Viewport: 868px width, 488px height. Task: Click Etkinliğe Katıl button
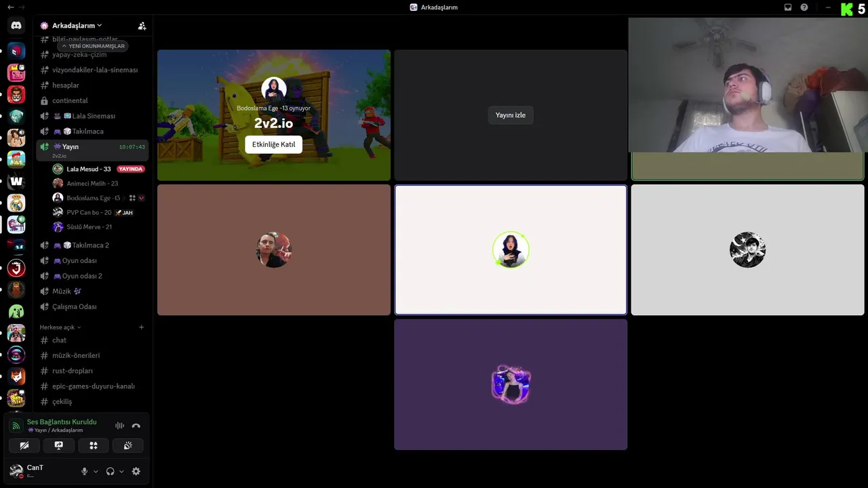click(273, 144)
